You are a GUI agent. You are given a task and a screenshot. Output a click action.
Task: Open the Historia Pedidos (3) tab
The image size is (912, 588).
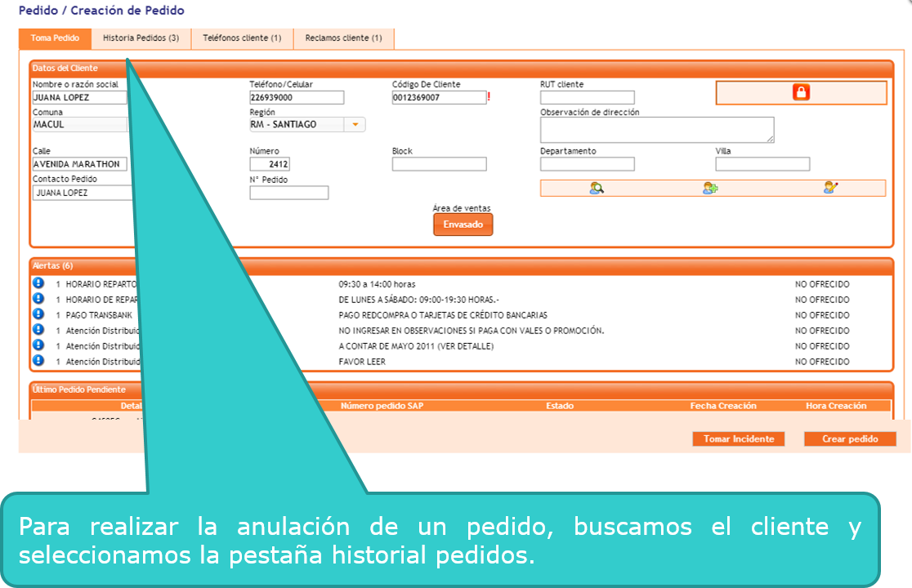click(141, 38)
